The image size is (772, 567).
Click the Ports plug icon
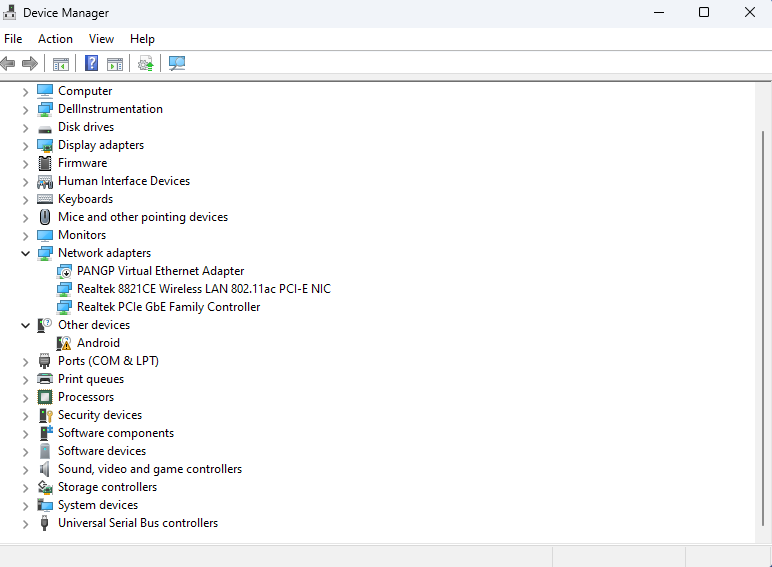[45, 361]
